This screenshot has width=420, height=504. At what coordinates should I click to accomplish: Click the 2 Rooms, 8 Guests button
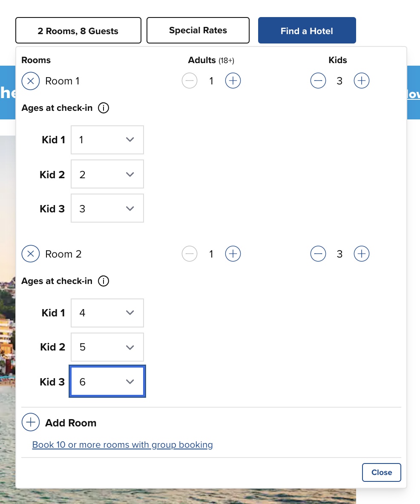coord(78,31)
